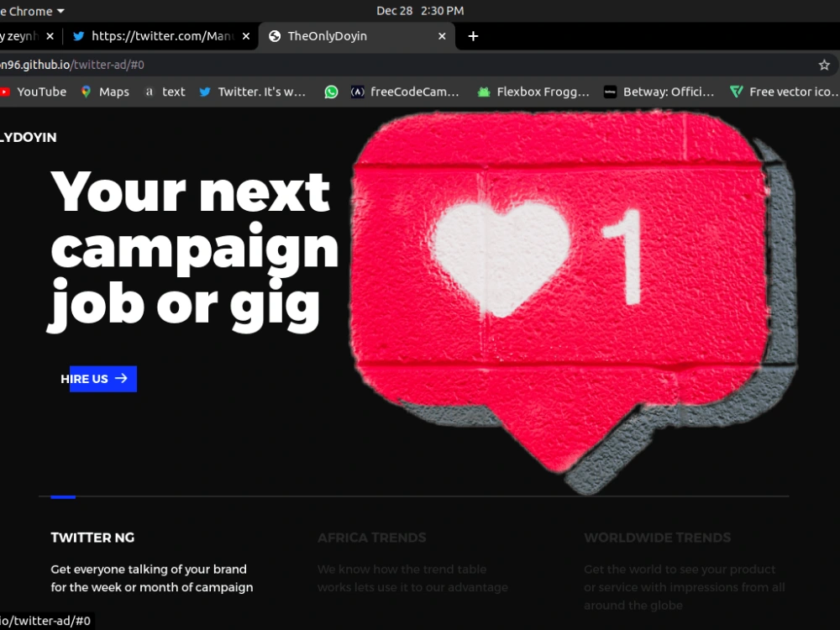Switch to the twitter.com/Man tab

pyautogui.click(x=160, y=36)
